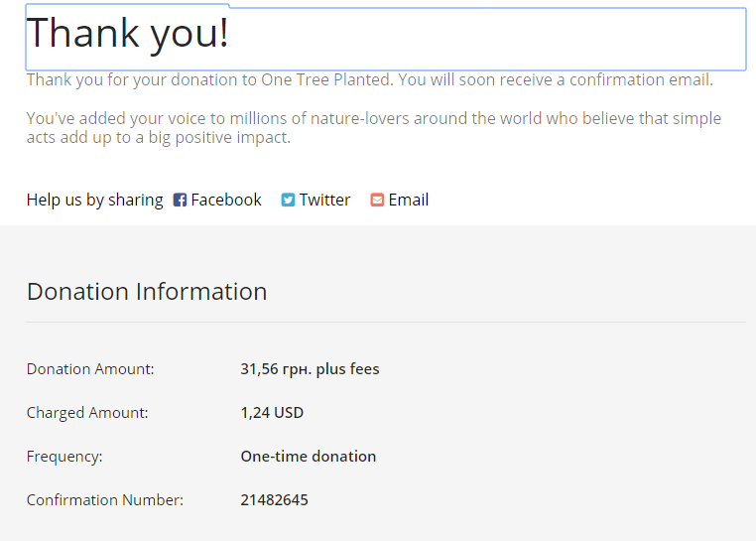Open the Email share link text
Image resolution: width=756 pixels, height=541 pixels.
[409, 200]
